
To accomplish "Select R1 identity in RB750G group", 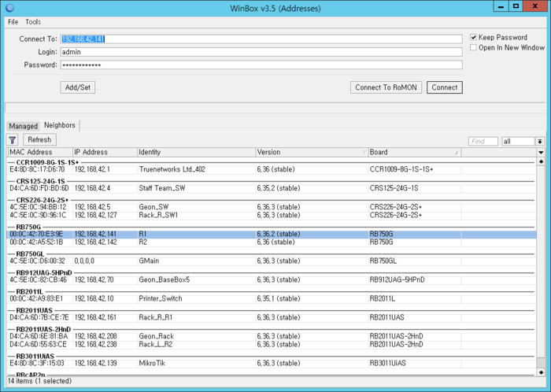I will [x=142, y=234].
